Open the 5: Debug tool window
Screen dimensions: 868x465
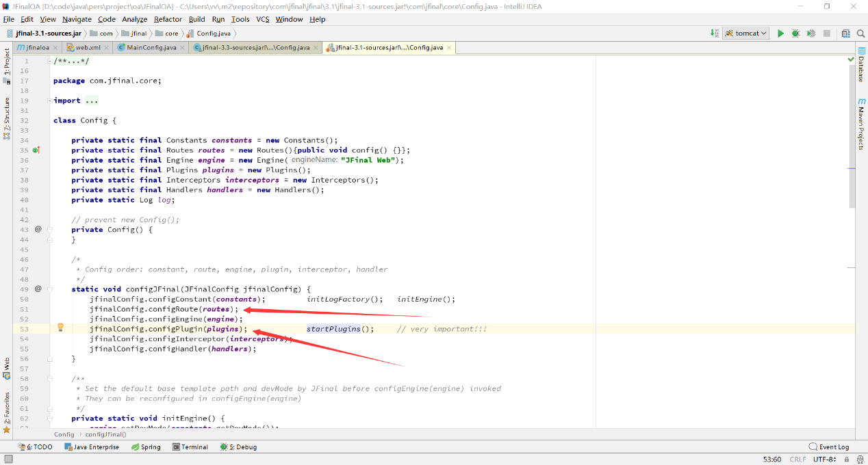point(238,447)
